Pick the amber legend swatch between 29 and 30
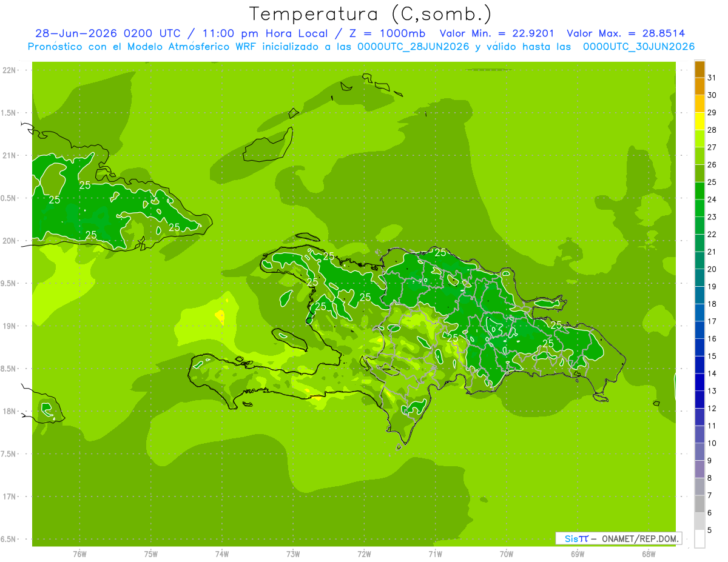Screen dimensions: 728x562 point(699,104)
